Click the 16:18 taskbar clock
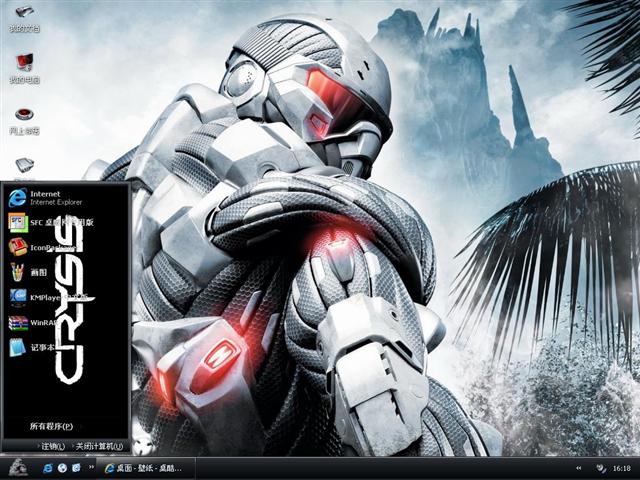The width and height of the screenshot is (640, 480). (622, 468)
